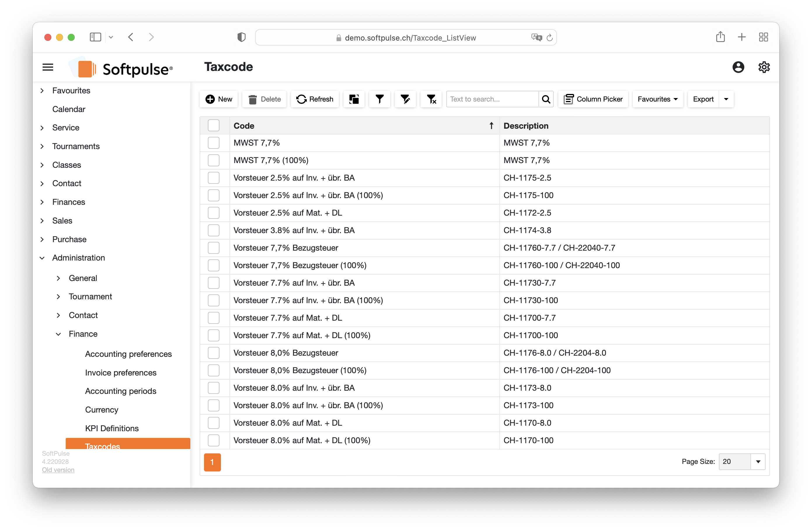
Task: Check the Vorsteuer 7.7% auf Mat. + DL checkbox
Action: [214, 318]
